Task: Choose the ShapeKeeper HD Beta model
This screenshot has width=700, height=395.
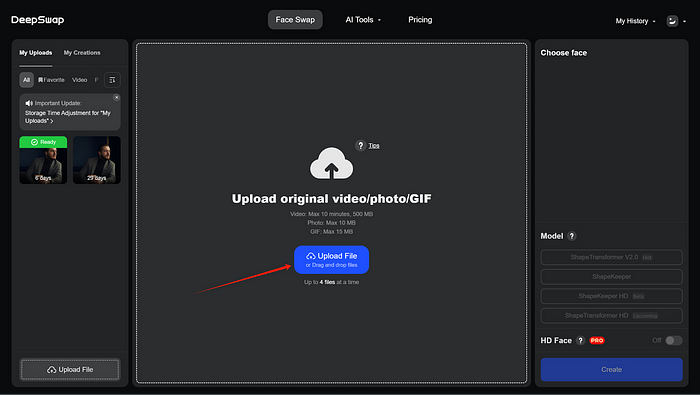Action: point(612,296)
